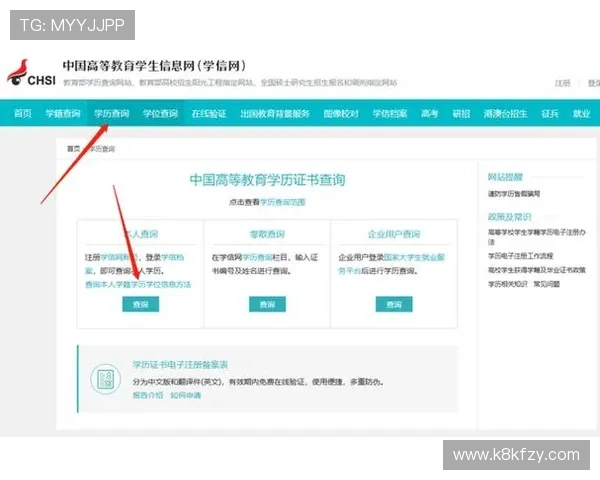Open the 图像校对 navigation item
Viewport: 600px width, 480px height.
[341, 113]
